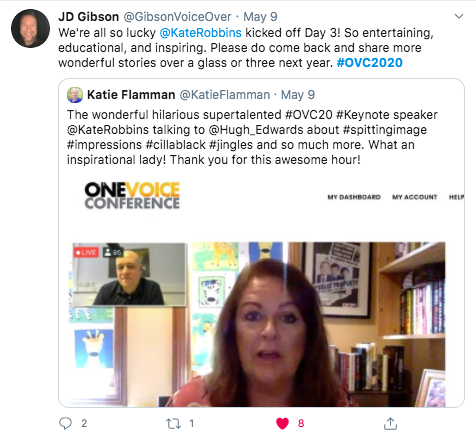Open the @KateRobbins mention link
The height and width of the screenshot is (439, 476).
[x=200, y=33]
